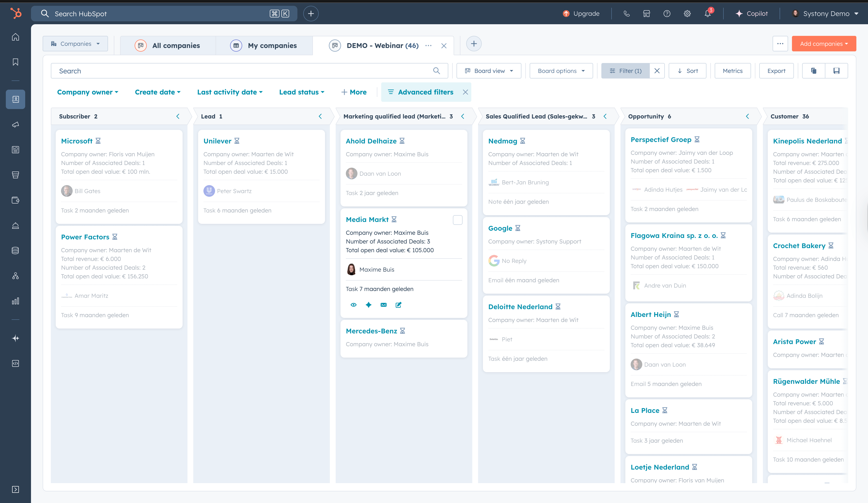Open the Add companies dropdown button
Image resolution: width=868 pixels, height=503 pixels.
click(x=824, y=44)
